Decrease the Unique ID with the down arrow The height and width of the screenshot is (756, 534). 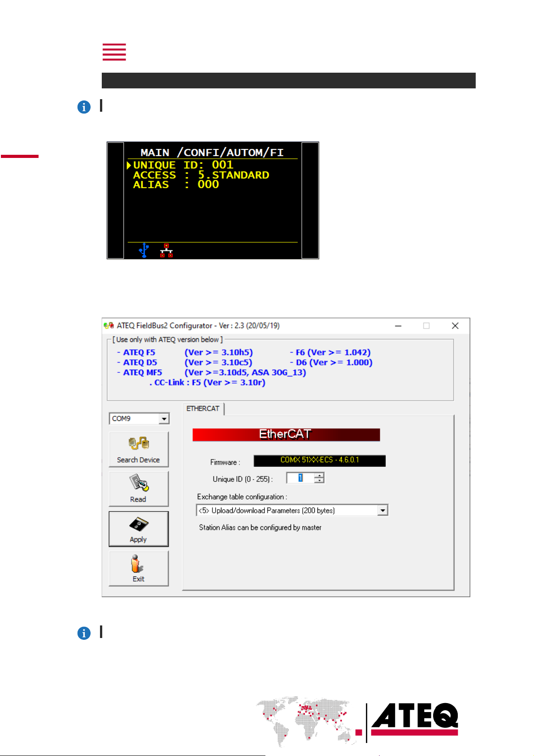pos(319,481)
